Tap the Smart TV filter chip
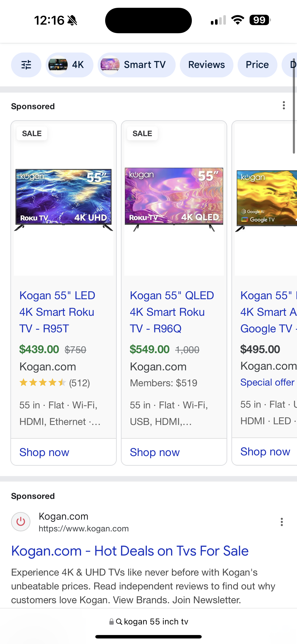This screenshot has width=297, height=644. [x=136, y=65]
